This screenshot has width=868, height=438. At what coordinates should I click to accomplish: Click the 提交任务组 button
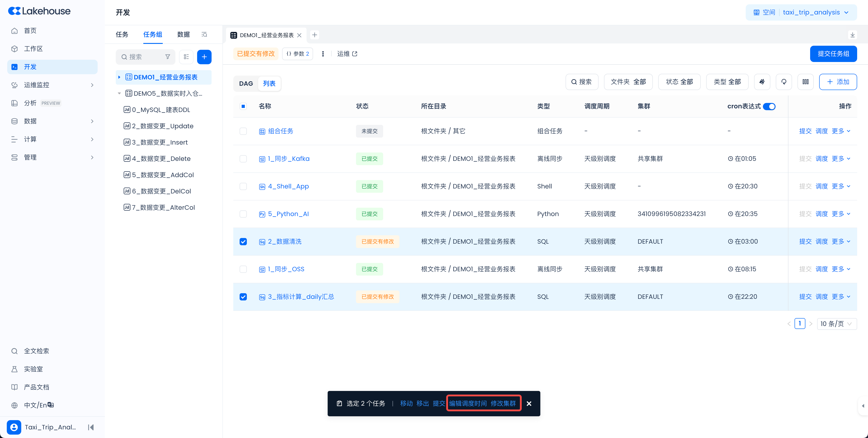click(833, 54)
